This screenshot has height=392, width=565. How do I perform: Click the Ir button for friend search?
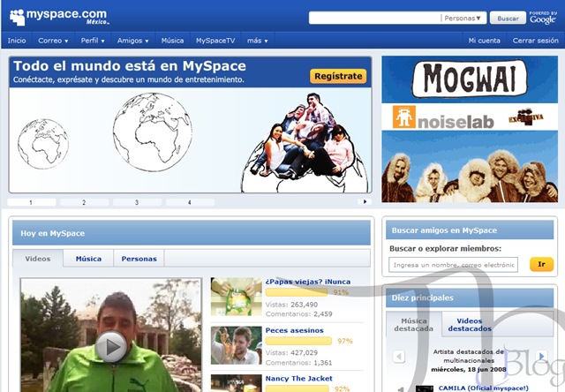[541, 264]
